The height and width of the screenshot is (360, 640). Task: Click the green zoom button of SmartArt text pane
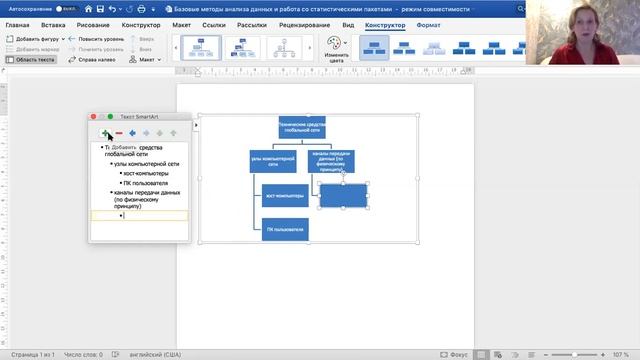pos(110,117)
